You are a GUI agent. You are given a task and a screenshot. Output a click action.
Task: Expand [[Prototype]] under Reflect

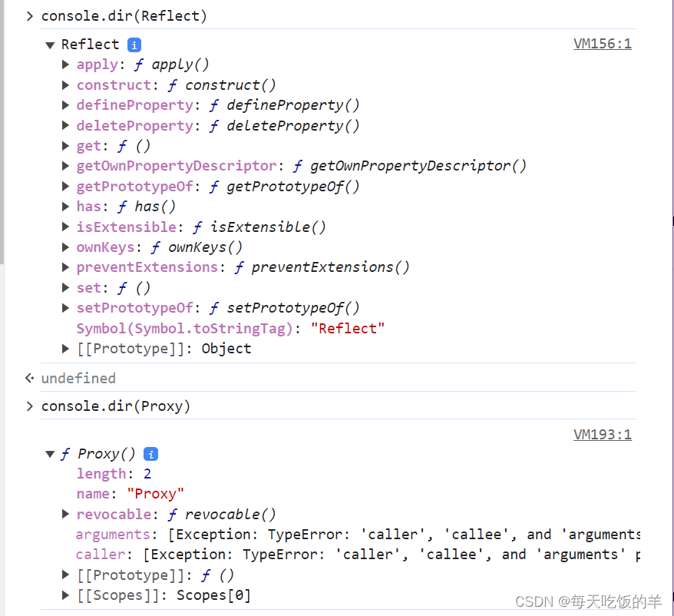pyautogui.click(x=65, y=348)
